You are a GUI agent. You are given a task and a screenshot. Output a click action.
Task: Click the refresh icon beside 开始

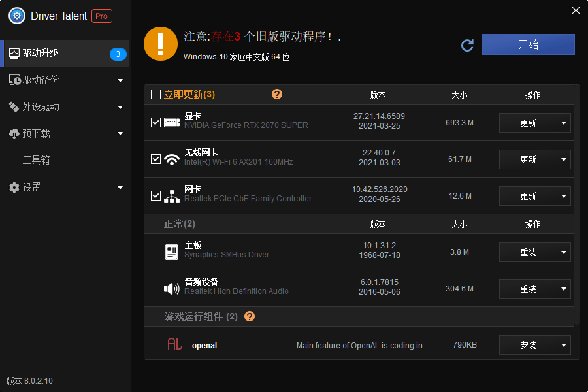467,45
